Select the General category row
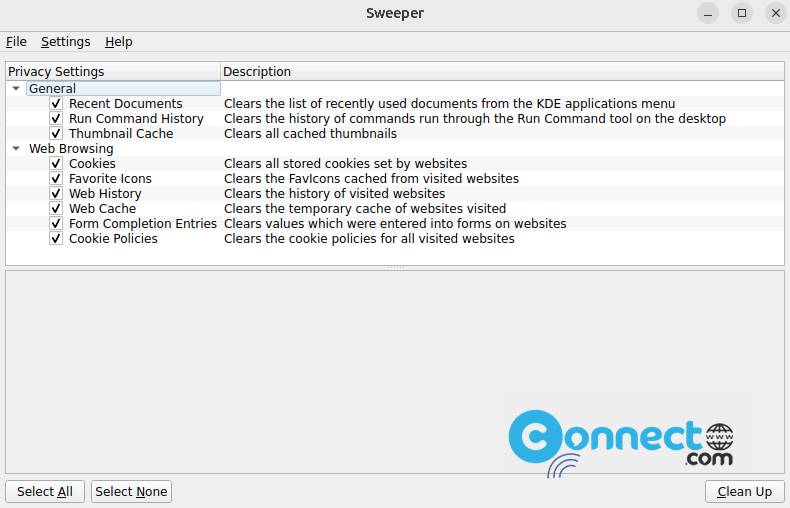Screen dimensions: 790x508 123,89
